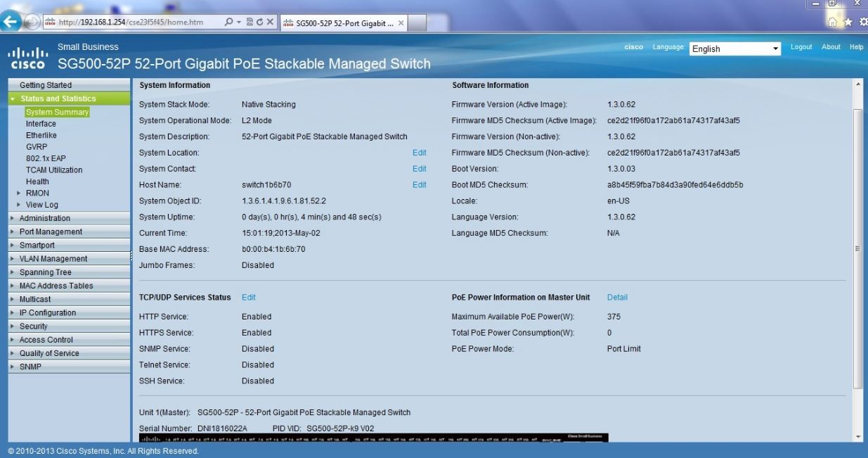Click the Logout link
Image resolution: width=868 pixels, height=458 pixels.
pos(801,47)
